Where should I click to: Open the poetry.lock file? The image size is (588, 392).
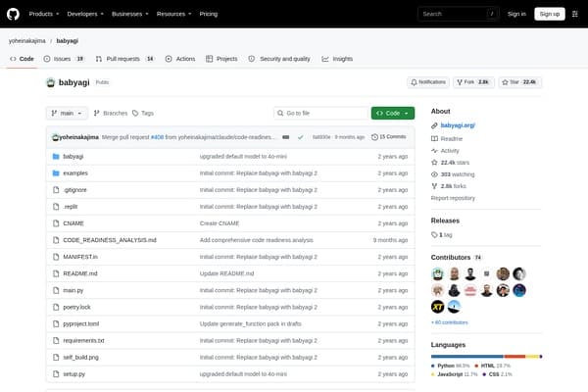76,307
